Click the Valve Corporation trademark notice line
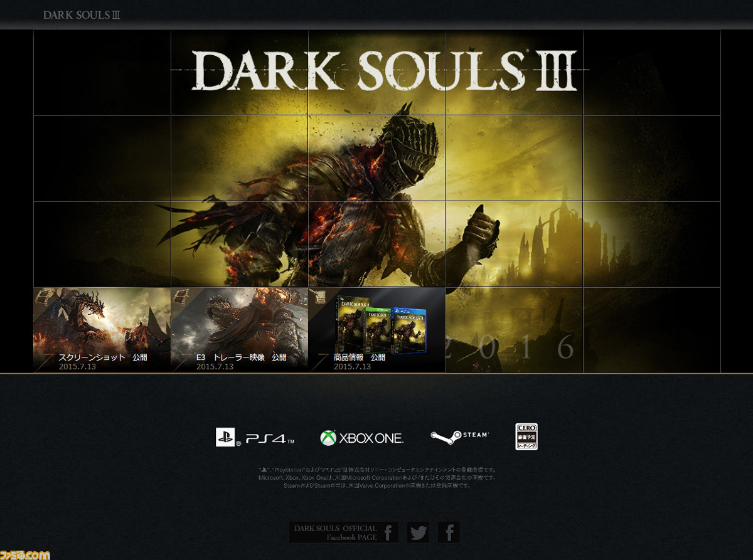The image size is (753, 560). tap(376, 485)
